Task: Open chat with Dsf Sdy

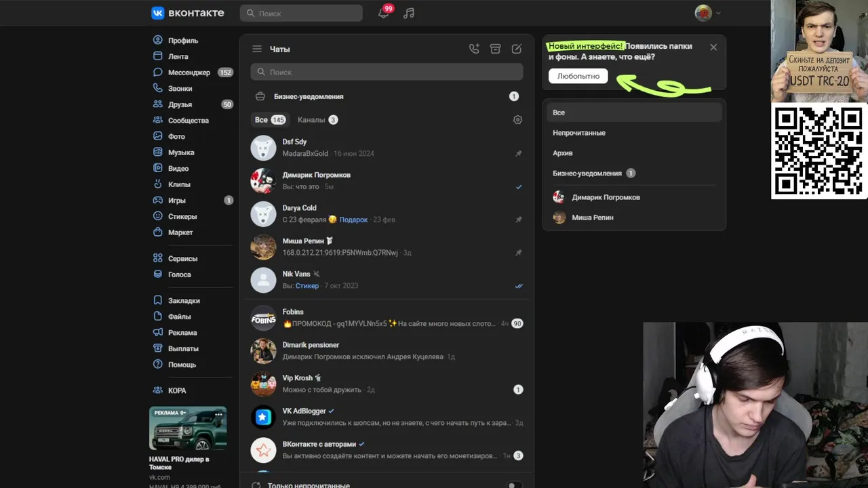Action: click(387, 148)
